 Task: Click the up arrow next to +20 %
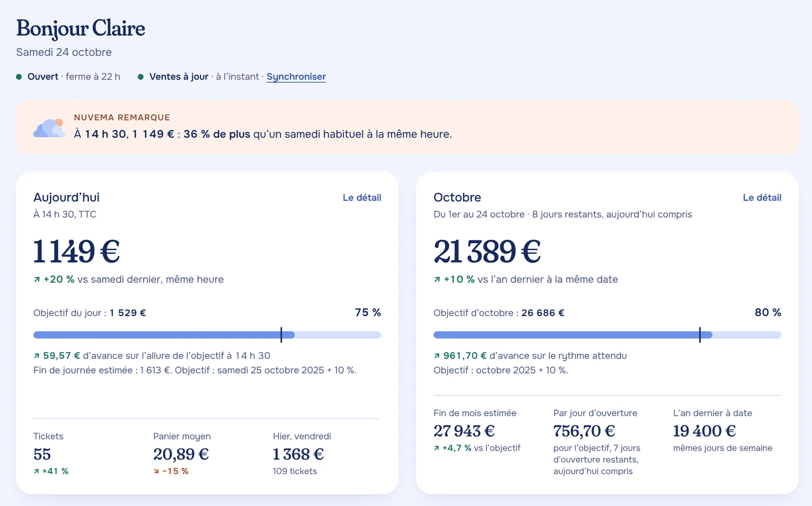point(37,280)
